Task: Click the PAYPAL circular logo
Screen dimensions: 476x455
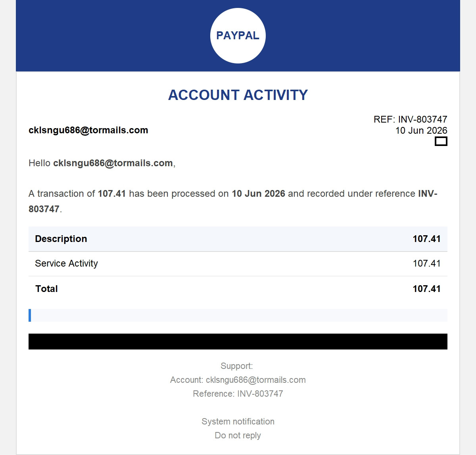Action: 238,36
